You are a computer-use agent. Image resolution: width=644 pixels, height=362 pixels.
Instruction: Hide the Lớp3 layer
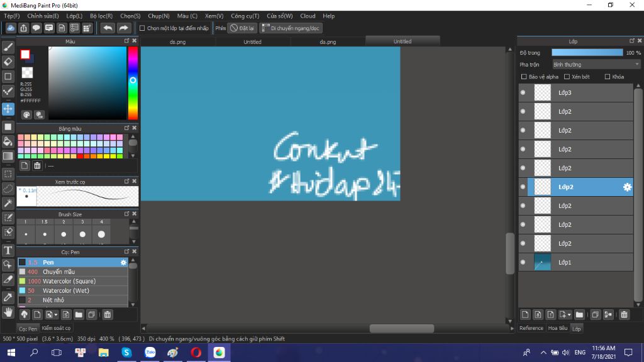(523, 93)
